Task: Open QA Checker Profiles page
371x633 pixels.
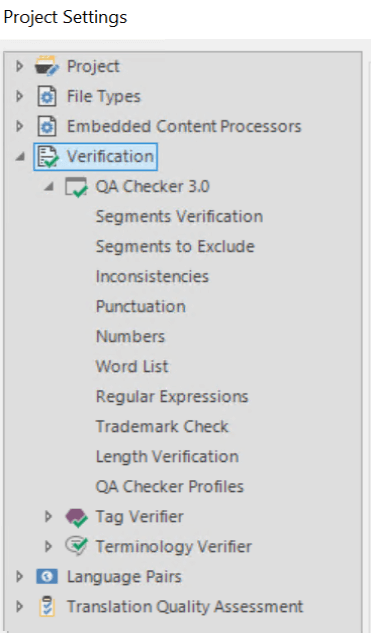Action: tap(170, 486)
